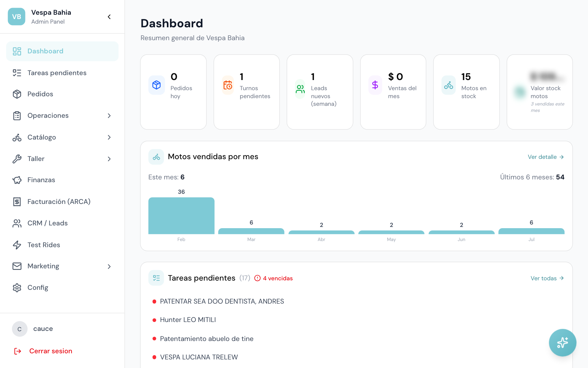
Task: Expand the Marketing submenu chevron
Action: point(109,266)
